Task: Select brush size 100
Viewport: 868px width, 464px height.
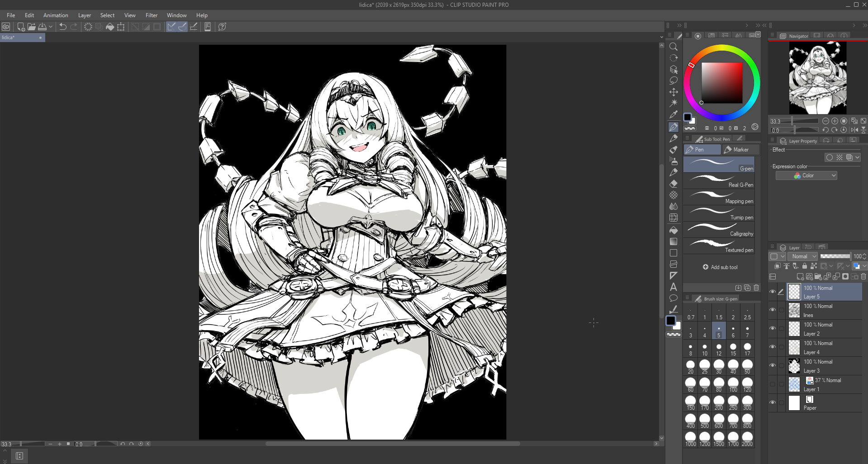Action: pos(733,385)
